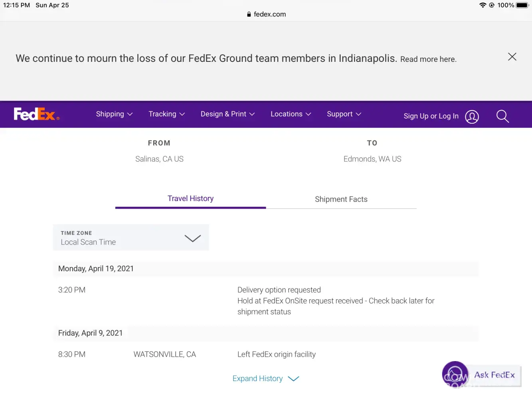This screenshot has height=399, width=532.
Task: Expand the full travel history
Action: (x=265, y=379)
